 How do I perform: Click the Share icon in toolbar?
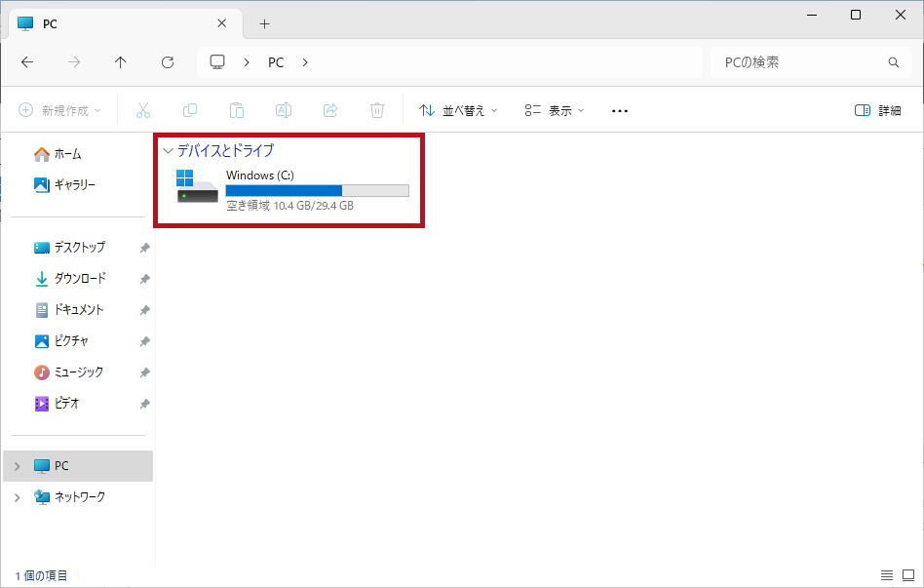(330, 110)
